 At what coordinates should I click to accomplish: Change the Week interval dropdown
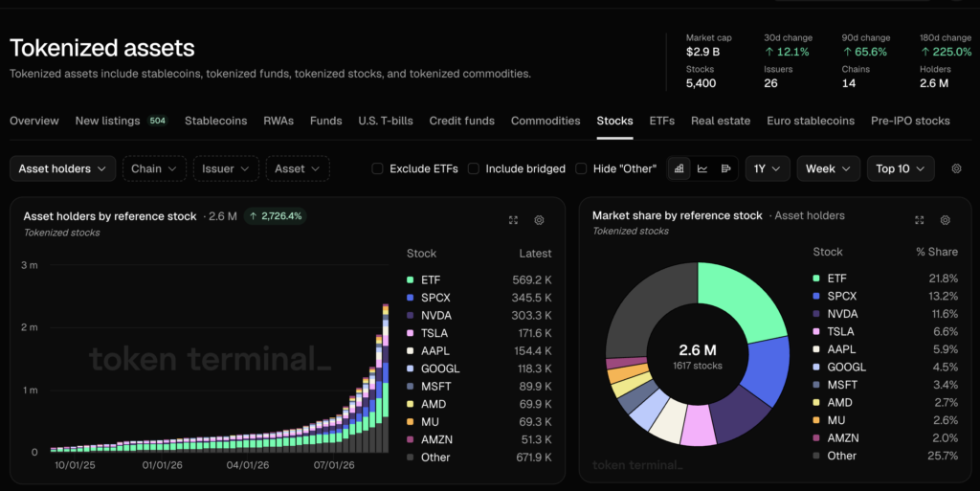coord(828,168)
